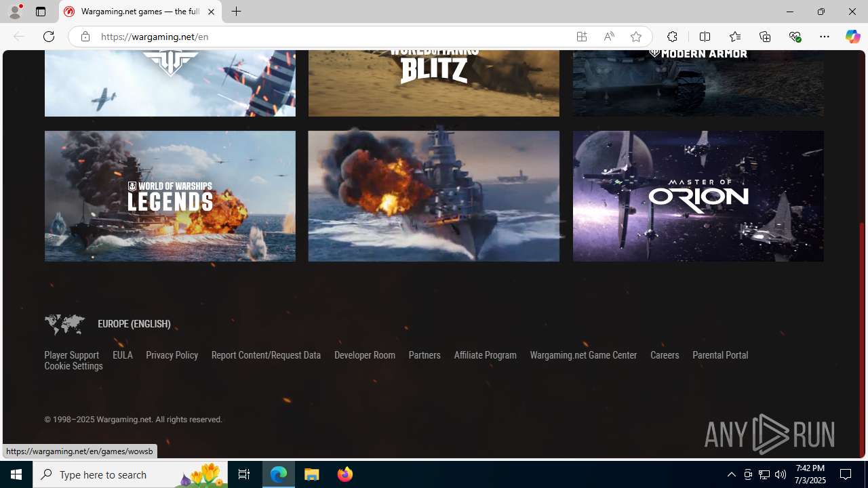This screenshot has width=868, height=488.
Task: Click the world map region icon
Action: click(x=64, y=325)
